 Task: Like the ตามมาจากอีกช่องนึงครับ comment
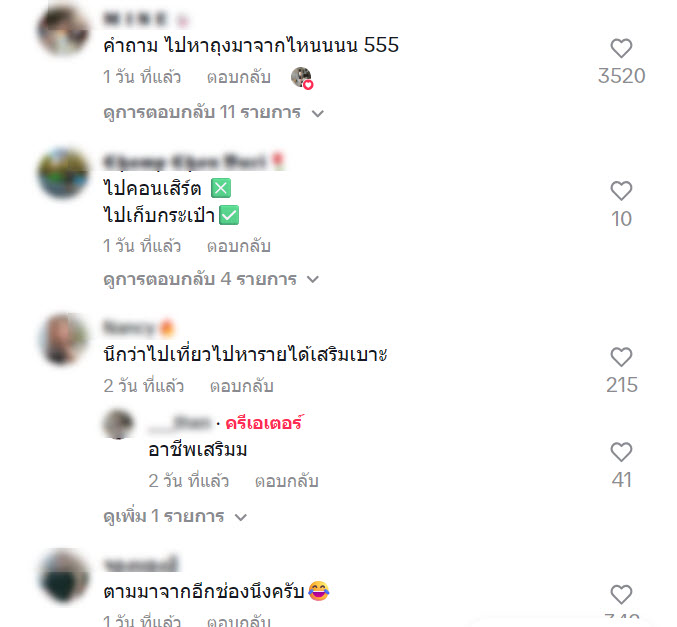click(x=621, y=595)
